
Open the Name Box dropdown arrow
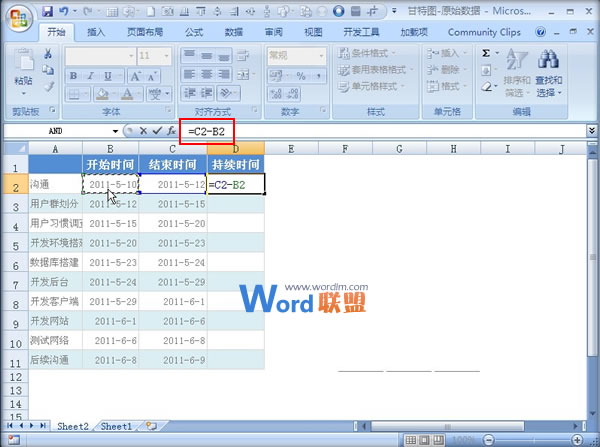click(115, 131)
